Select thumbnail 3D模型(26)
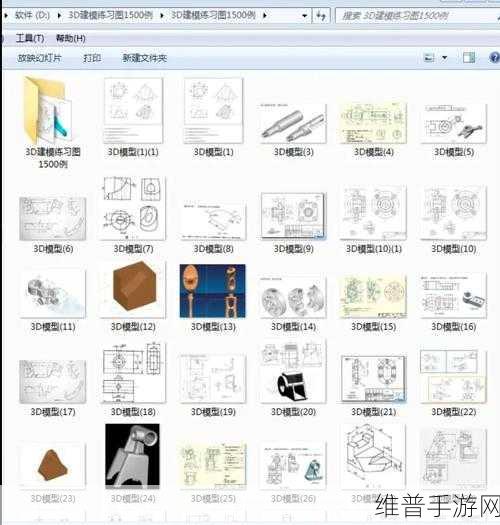The image size is (500, 525). click(x=293, y=467)
